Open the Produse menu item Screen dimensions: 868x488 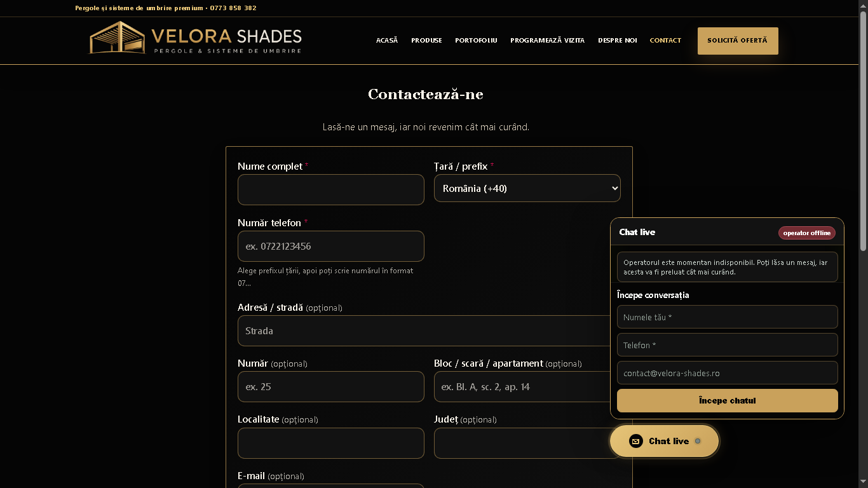[426, 40]
